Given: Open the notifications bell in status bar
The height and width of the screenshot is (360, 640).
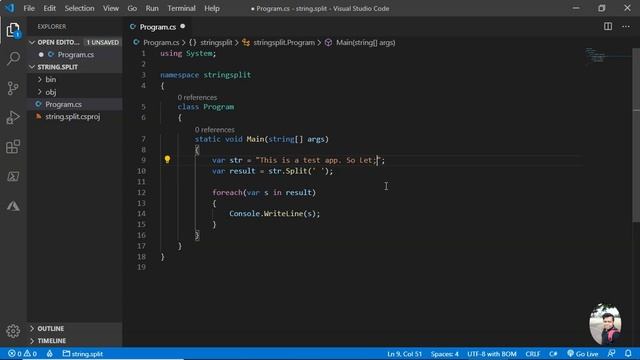Looking at the screenshot, I should 628,353.
